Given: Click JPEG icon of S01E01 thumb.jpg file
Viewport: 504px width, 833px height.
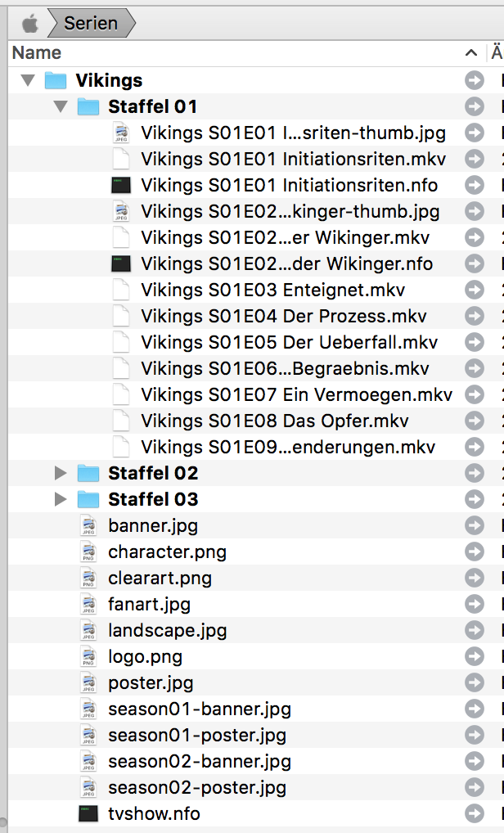Looking at the screenshot, I should tap(121, 133).
